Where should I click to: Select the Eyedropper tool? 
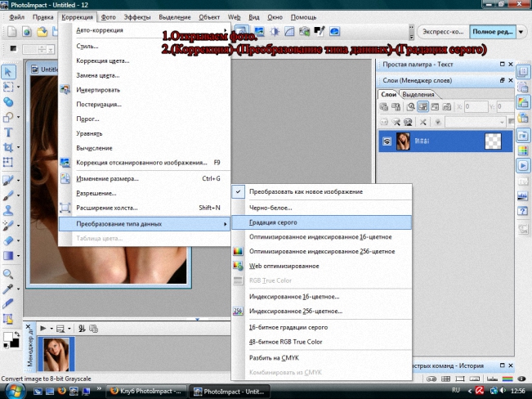point(8,289)
